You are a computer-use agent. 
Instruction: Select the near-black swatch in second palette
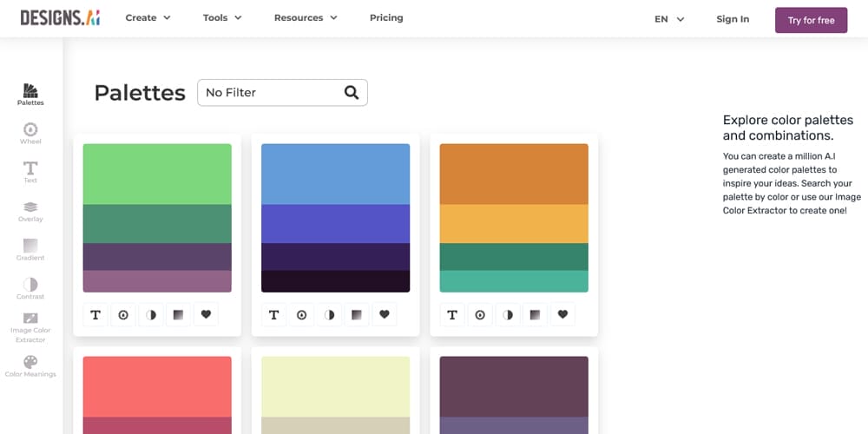pos(335,281)
